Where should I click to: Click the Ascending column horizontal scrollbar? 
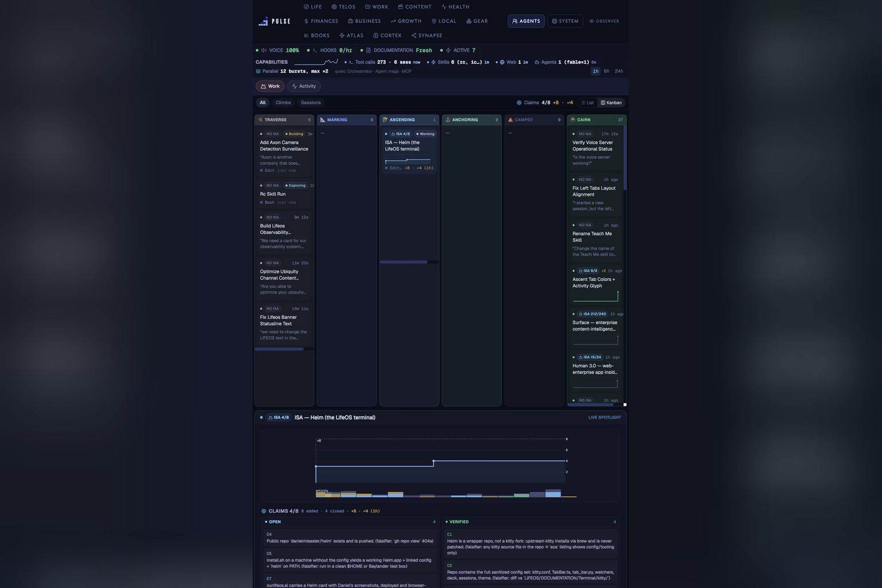(x=404, y=262)
